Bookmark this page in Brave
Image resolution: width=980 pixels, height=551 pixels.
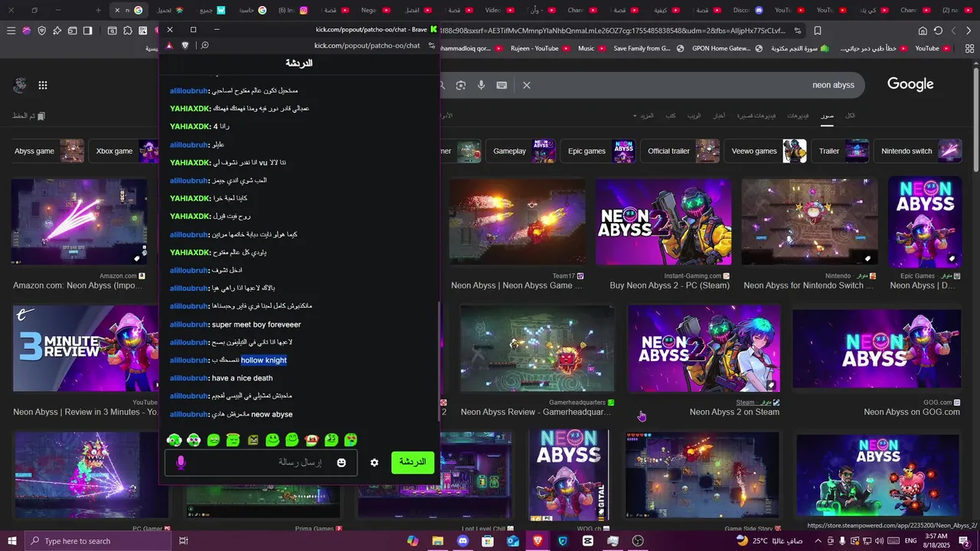tap(817, 31)
